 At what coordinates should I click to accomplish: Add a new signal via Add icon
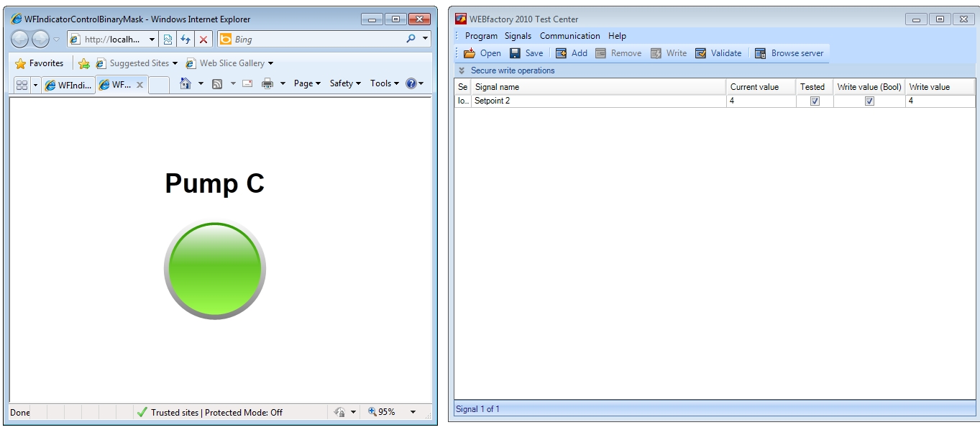click(561, 53)
